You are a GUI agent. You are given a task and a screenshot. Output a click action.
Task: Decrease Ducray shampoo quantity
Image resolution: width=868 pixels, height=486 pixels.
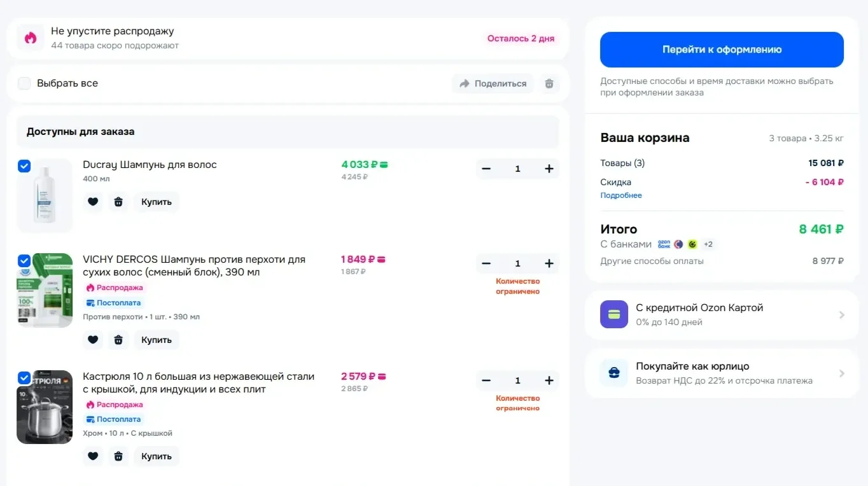486,169
